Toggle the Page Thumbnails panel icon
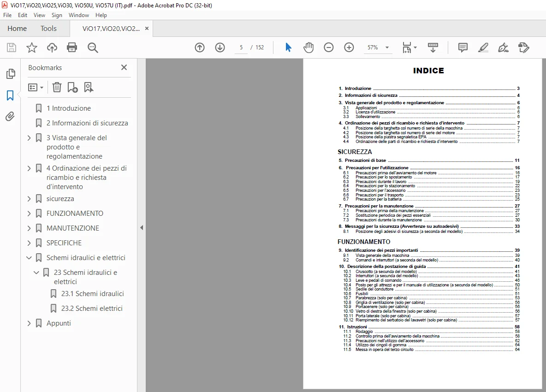546x392 pixels. pos(11,73)
